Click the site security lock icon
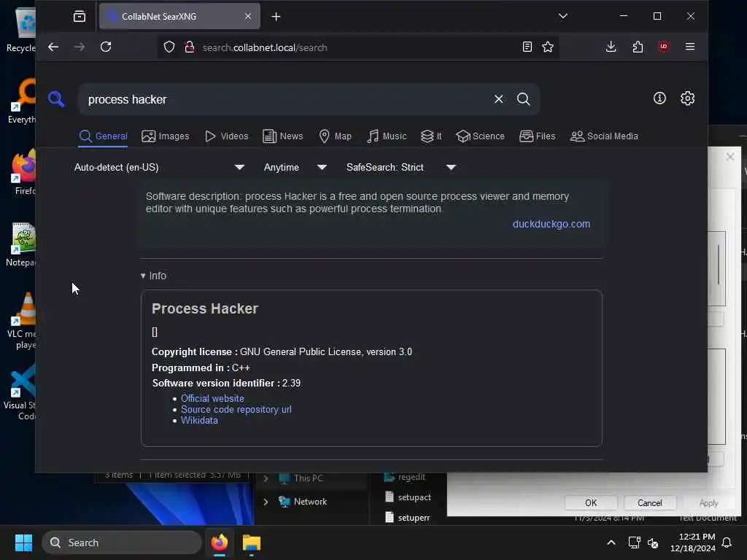This screenshot has height=560, width=747. (189, 47)
